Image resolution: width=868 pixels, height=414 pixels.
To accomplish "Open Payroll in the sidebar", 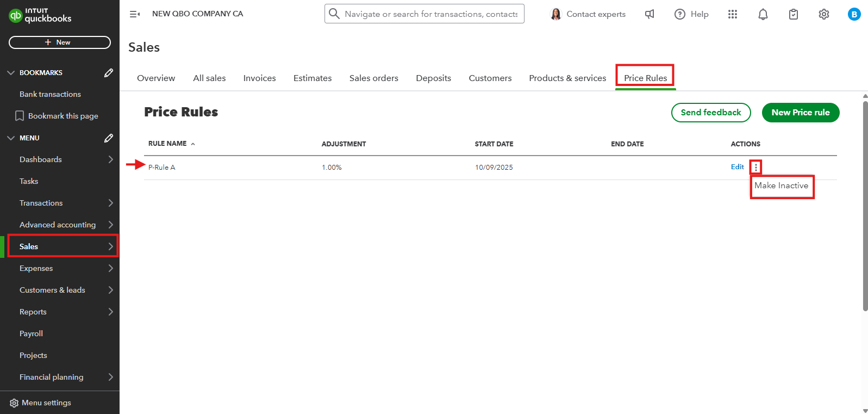I will (x=31, y=333).
